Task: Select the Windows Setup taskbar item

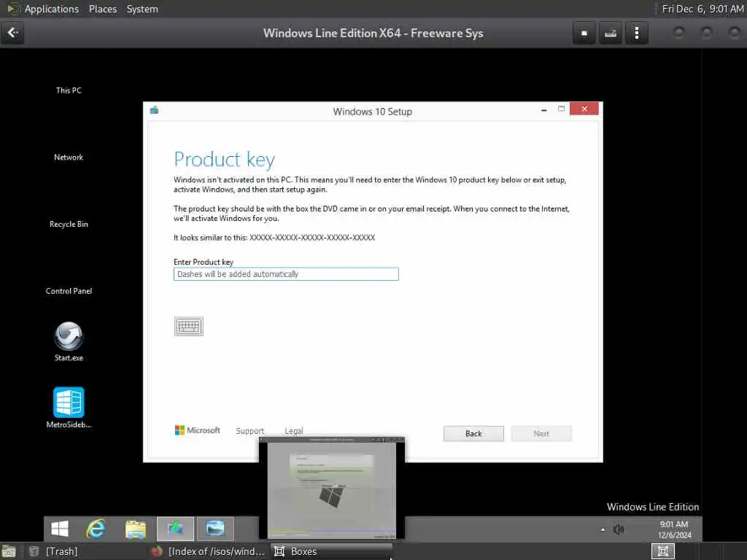Action: [175, 529]
